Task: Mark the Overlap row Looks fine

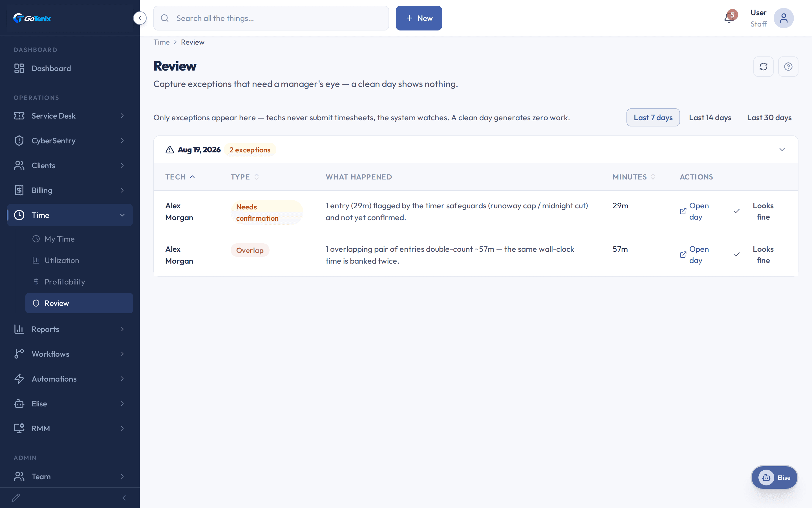Action: (754, 255)
